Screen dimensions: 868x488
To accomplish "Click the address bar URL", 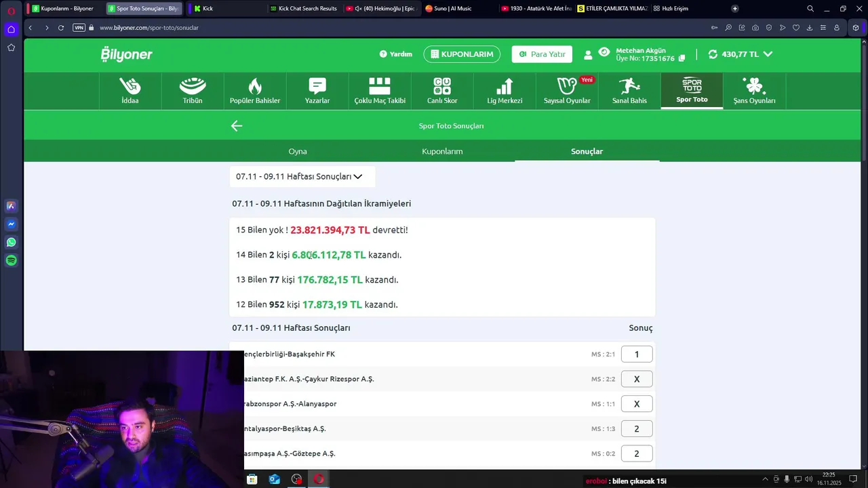I will tap(149, 28).
